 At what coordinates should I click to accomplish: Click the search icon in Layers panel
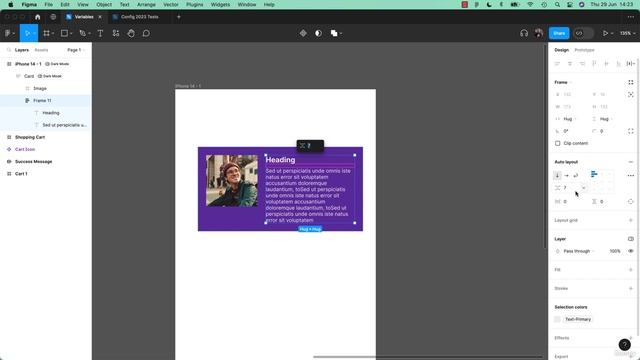pyautogui.click(x=9, y=50)
